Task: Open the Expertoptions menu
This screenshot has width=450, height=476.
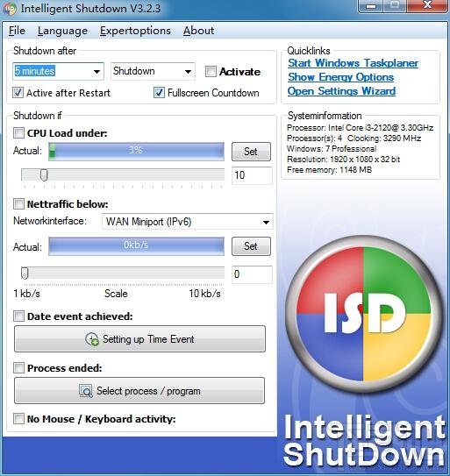Action: coord(135,31)
